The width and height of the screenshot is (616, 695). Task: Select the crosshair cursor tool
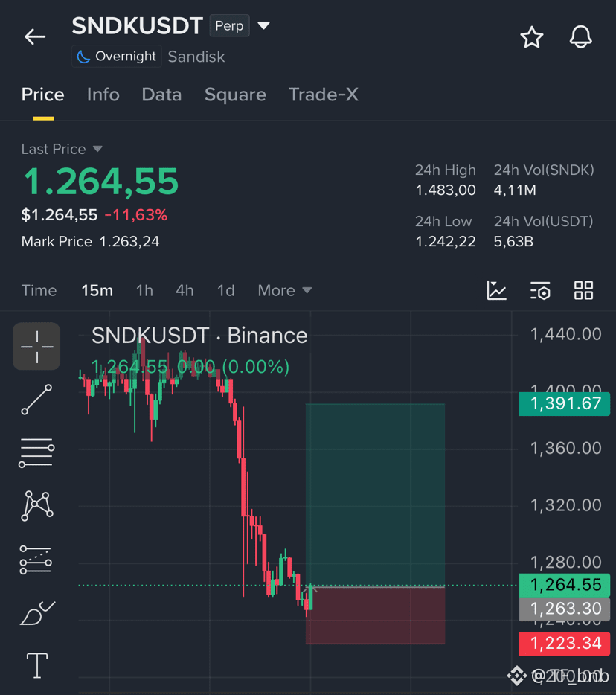tap(36, 346)
